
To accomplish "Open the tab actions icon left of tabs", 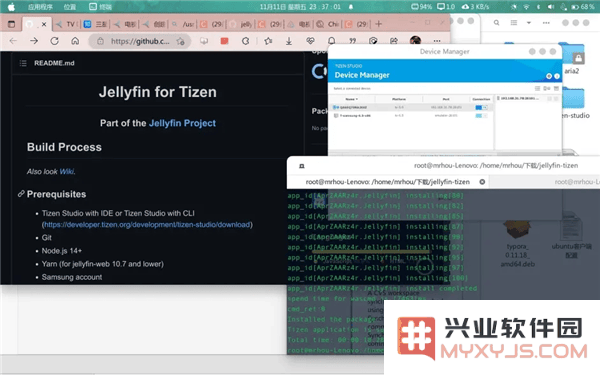I will (11, 24).
